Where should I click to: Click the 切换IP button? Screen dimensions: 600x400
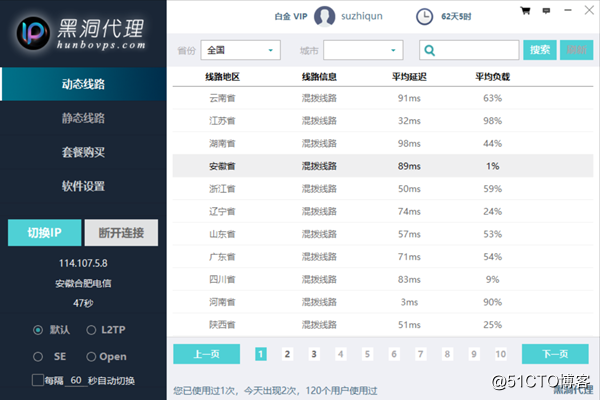point(44,233)
